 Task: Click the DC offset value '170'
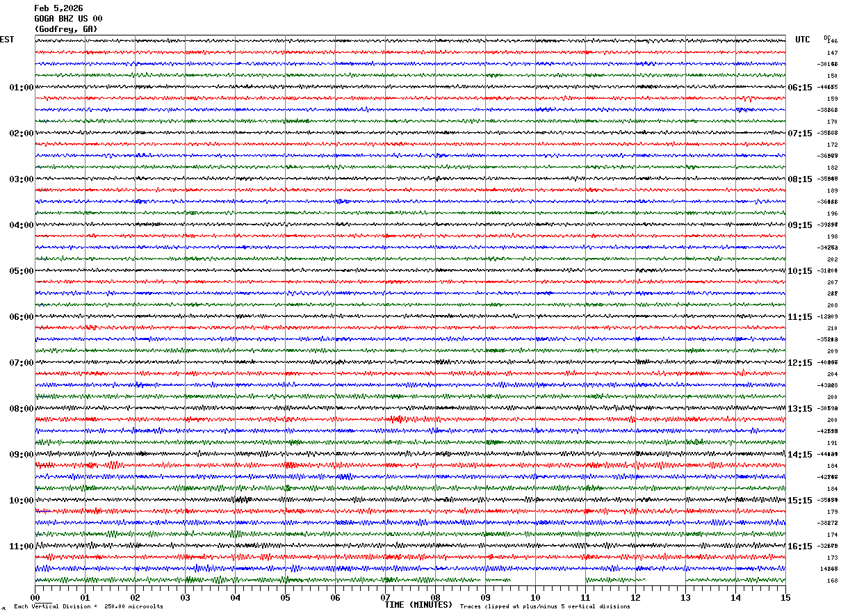point(832,122)
